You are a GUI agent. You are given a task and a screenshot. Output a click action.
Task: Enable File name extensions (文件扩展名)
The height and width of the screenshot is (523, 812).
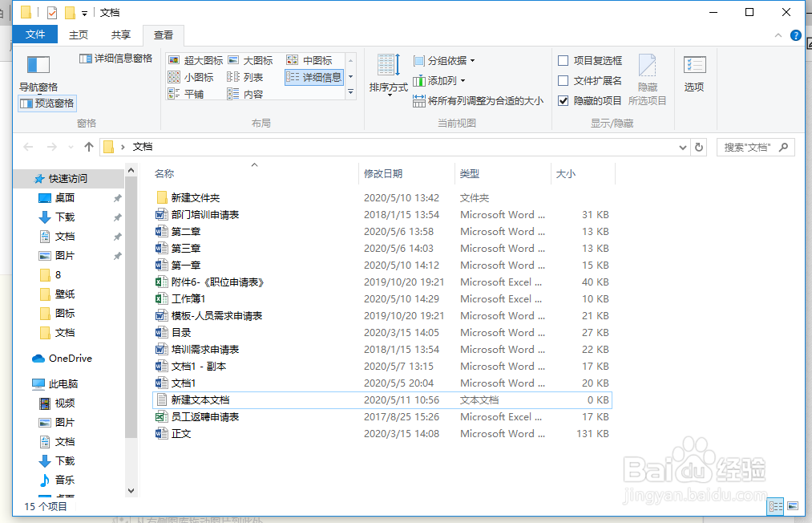pyautogui.click(x=590, y=81)
